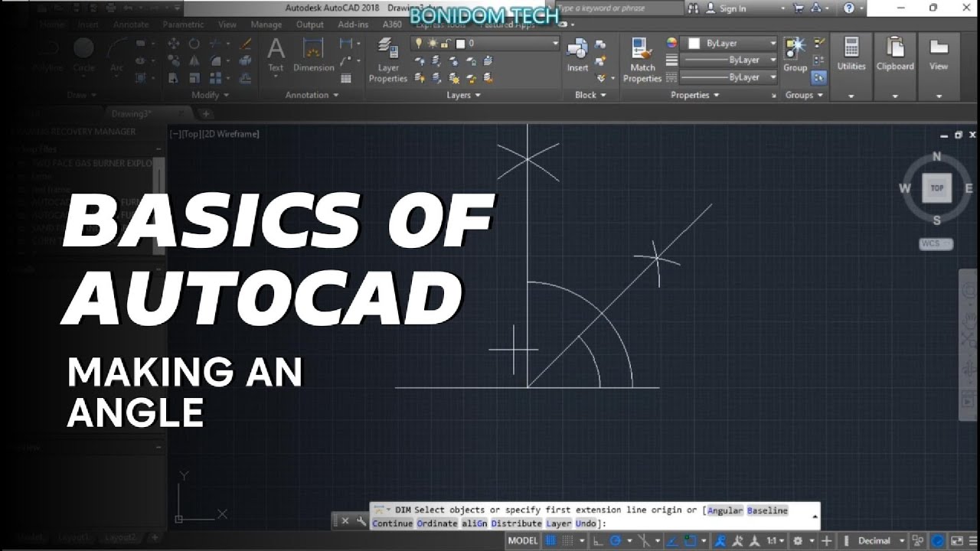Viewport: 980px width, 551px height.
Task: Toggle ortho mode in status bar
Action: click(x=598, y=541)
